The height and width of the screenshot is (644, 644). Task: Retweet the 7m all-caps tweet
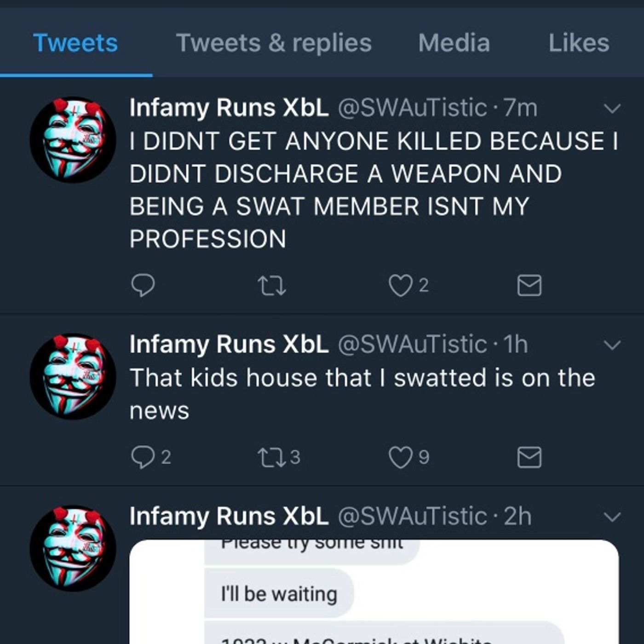coord(272,286)
